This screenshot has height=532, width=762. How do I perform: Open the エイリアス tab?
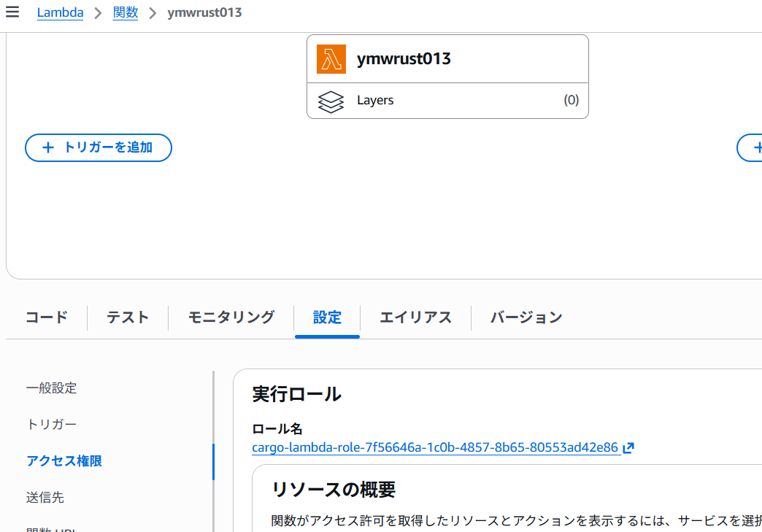(415, 317)
